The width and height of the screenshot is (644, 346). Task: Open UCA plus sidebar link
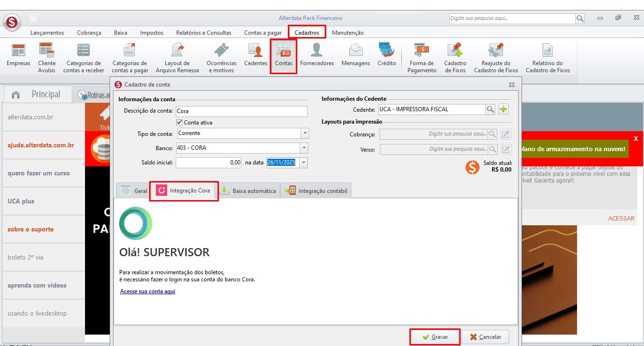[x=44, y=201]
